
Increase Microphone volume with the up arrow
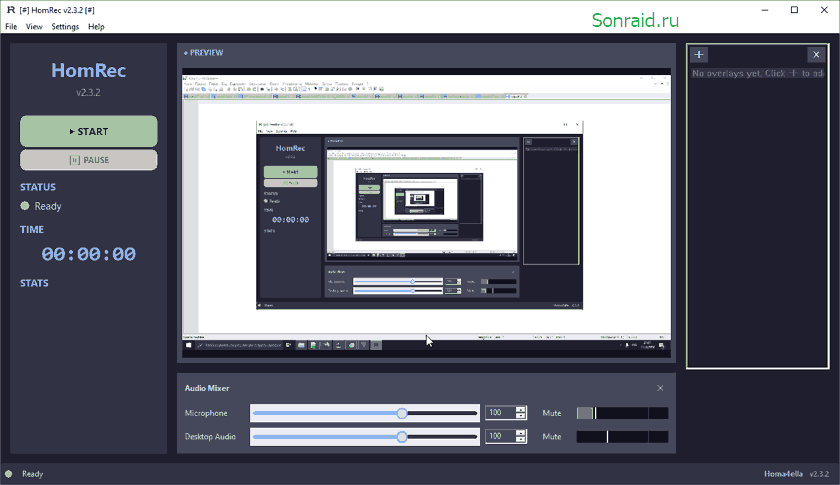(520, 409)
